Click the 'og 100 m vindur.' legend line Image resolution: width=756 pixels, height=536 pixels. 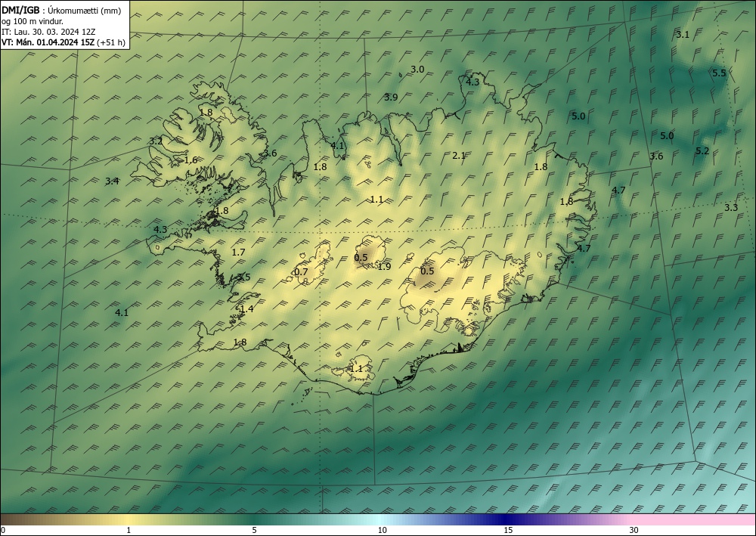pos(33,21)
